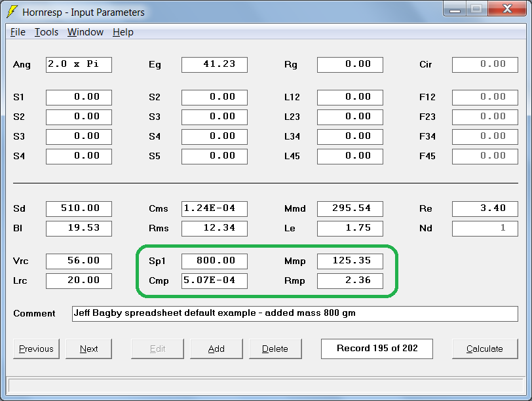Image resolution: width=532 pixels, height=401 pixels.
Task: Select the Re field showing 3.40
Action: click(485, 208)
